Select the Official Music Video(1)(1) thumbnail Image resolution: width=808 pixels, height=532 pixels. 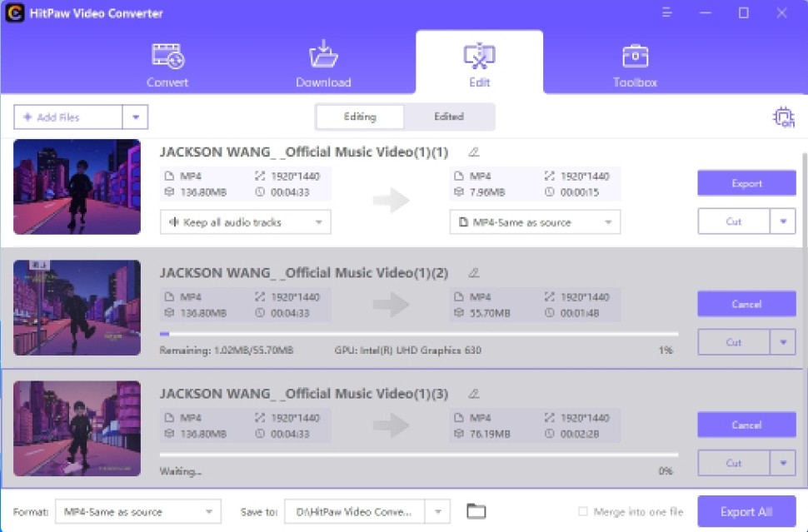77,187
